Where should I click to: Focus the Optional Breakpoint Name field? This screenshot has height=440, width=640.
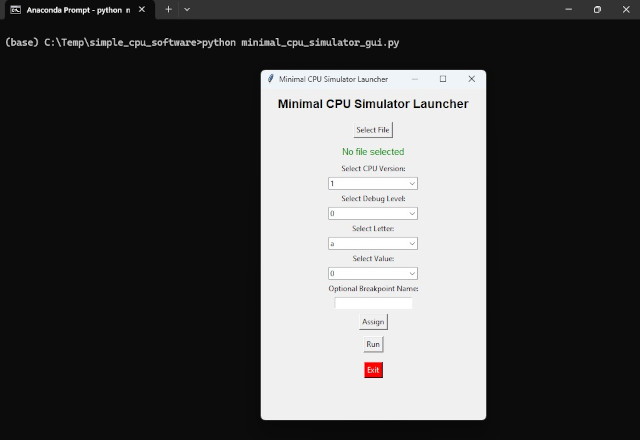click(373, 303)
